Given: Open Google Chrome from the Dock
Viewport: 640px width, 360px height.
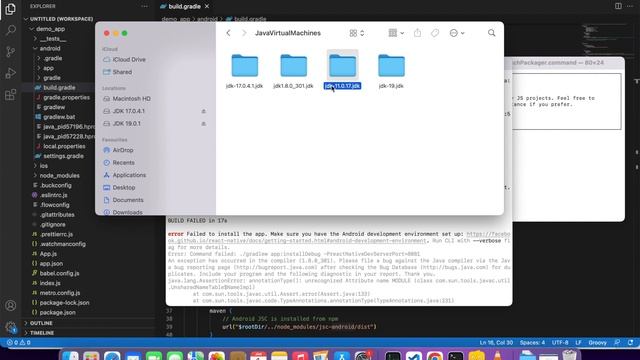Looking at the screenshot, I should (x=435, y=356).
